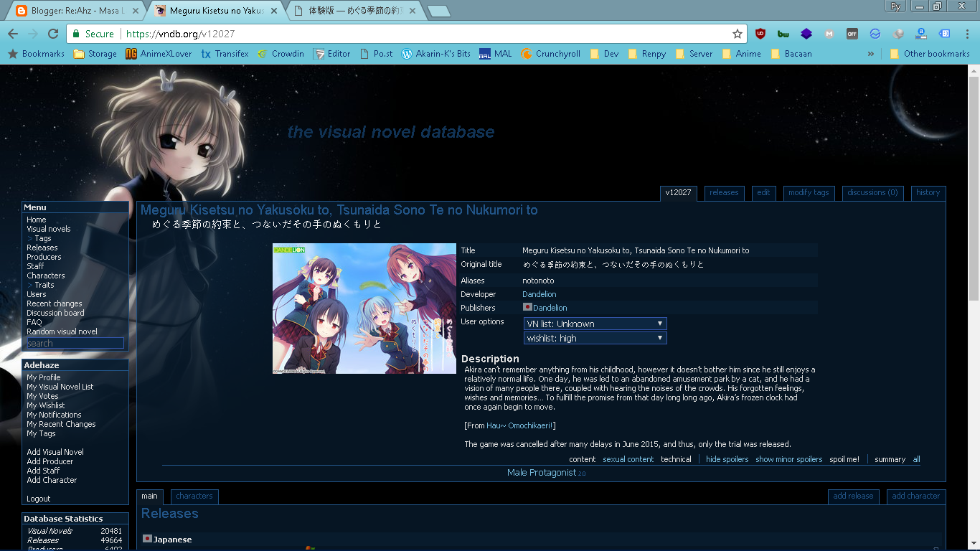The height and width of the screenshot is (551, 980).
Task: Click the add character button
Action: point(915,496)
